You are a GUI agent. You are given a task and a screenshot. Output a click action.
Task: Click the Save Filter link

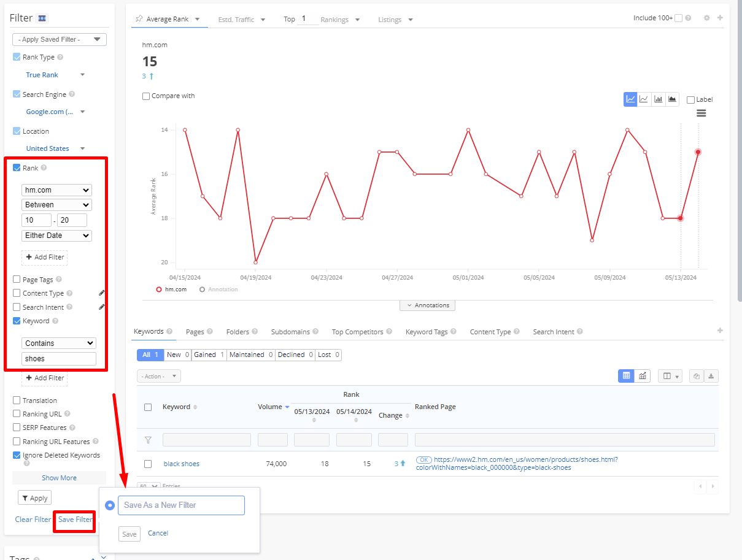coord(75,520)
